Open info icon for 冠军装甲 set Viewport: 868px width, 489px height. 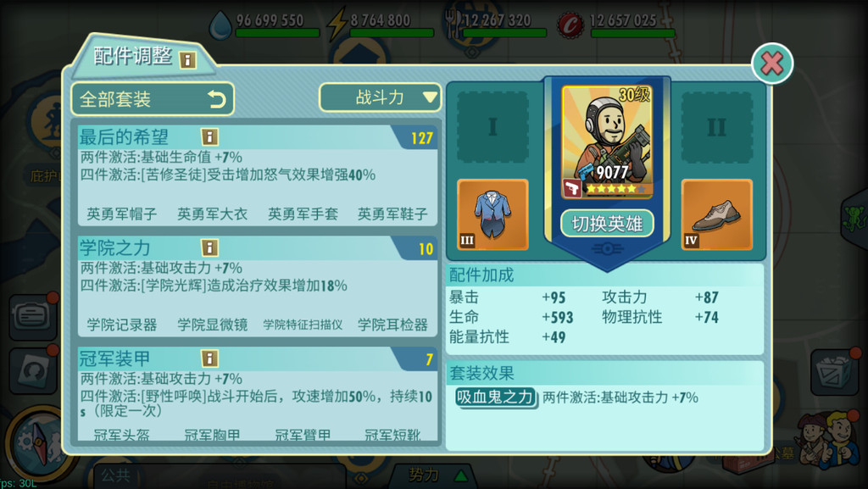pyautogui.click(x=209, y=358)
